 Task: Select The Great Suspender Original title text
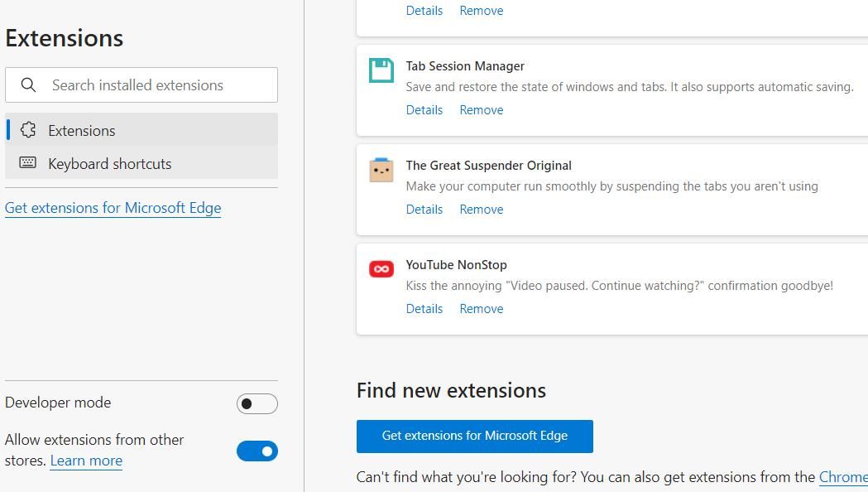[488, 165]
